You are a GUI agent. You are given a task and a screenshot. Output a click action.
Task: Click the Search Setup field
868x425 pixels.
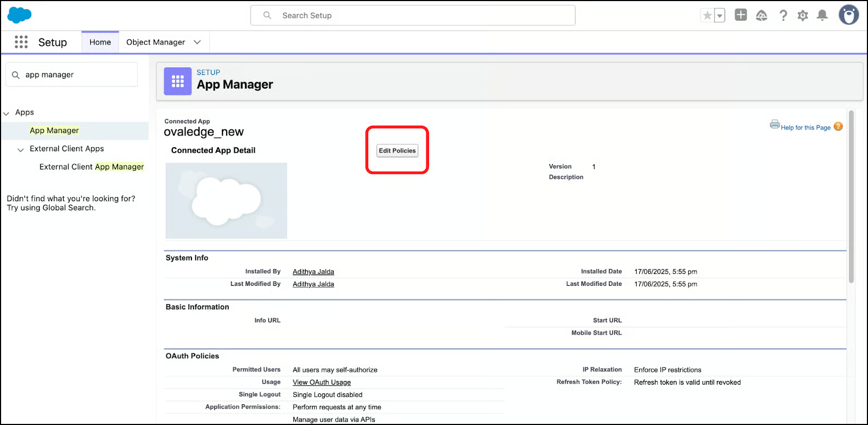pos(412,16)
